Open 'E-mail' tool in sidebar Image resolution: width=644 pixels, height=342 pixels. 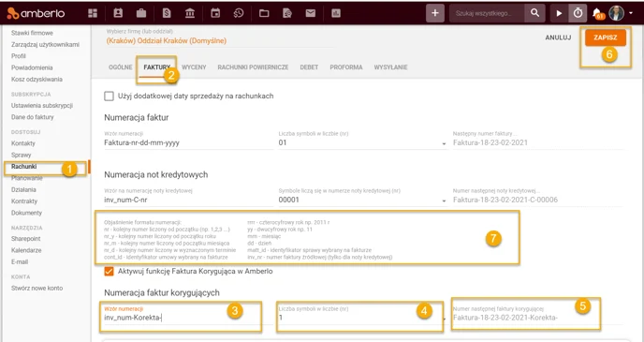click(20, 261)
